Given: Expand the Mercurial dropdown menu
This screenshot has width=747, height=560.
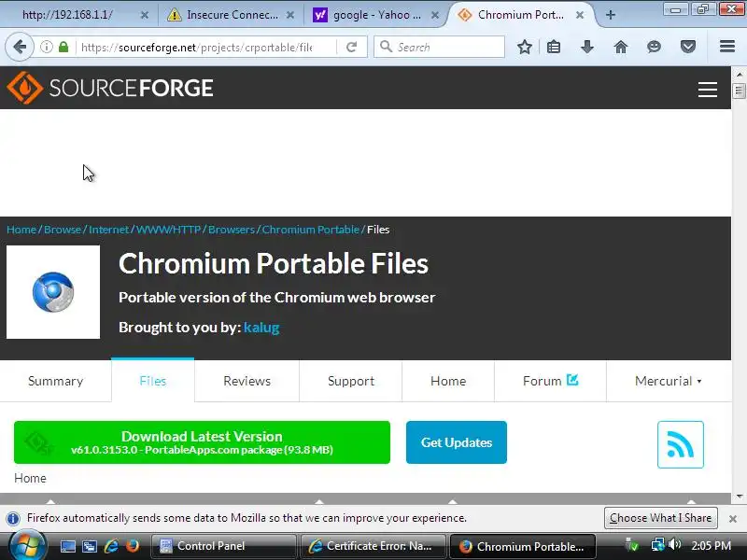Looking at the screenshot, I should tap(669, 381).
